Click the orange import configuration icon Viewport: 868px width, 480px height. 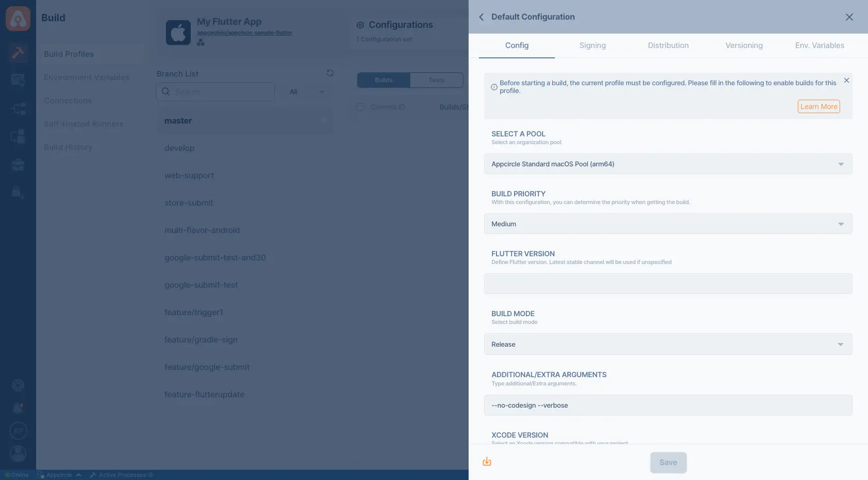point(487,462)
